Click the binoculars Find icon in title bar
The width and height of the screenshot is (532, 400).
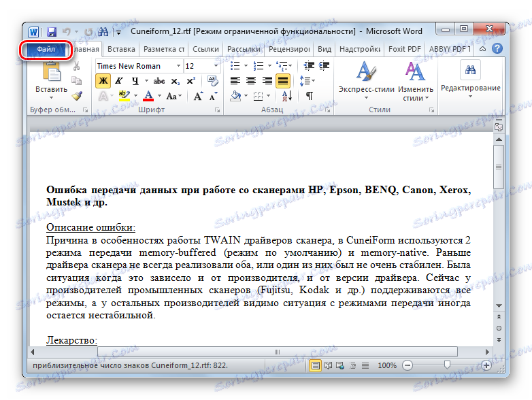[x=103, y=32]
